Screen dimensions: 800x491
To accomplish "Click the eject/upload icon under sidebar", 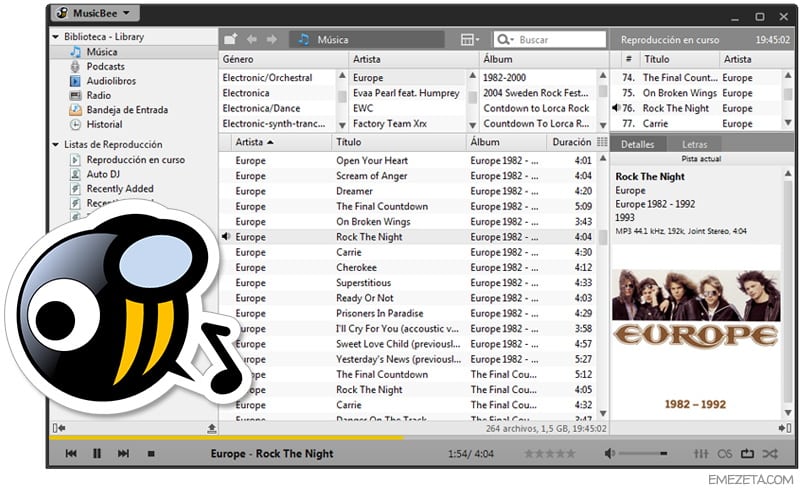I will [x=212, y=428].
